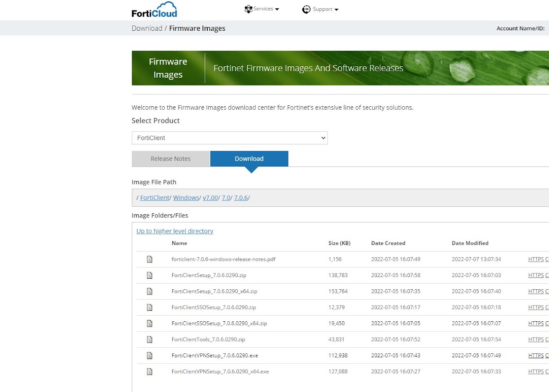Download FortiClientSSOSetup_7.0.6.0290.zip via HTTPS

536,307
